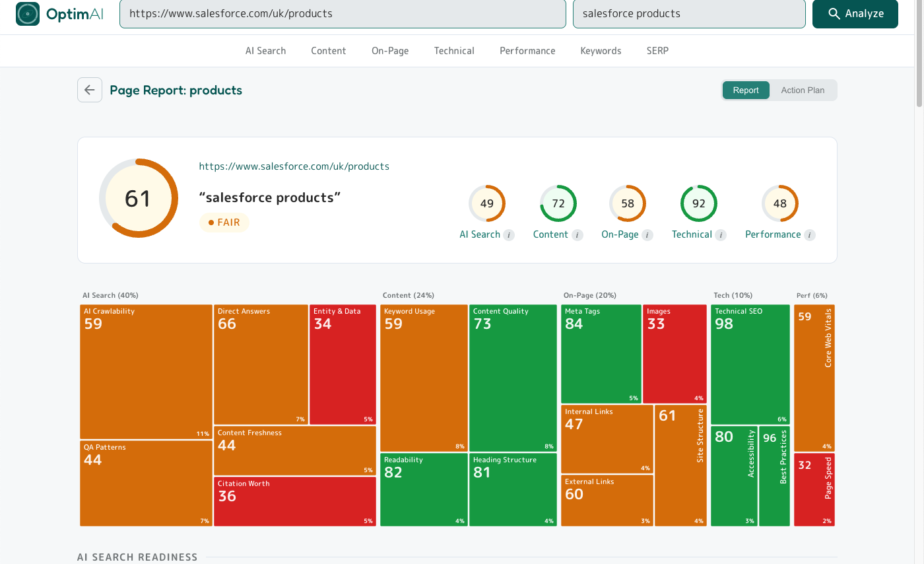The width and height of the screenshot is (924, 564).
Task: Click the Perf (6%) group label
Action: [812, 295]
